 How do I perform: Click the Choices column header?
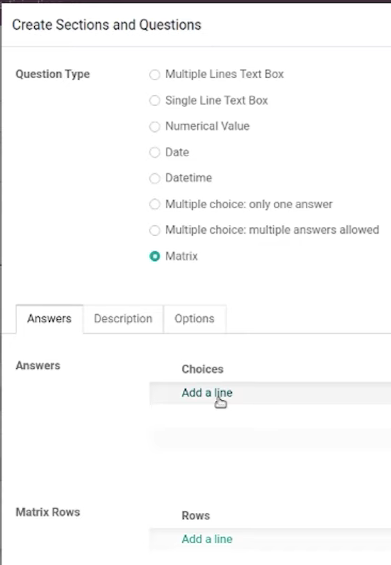[203, 369]
